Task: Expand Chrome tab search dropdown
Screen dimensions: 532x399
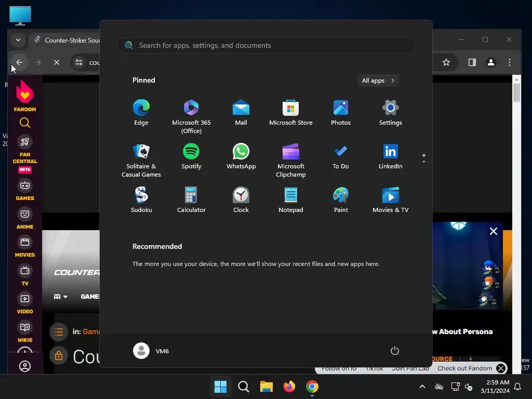Action: click(18, 40)
